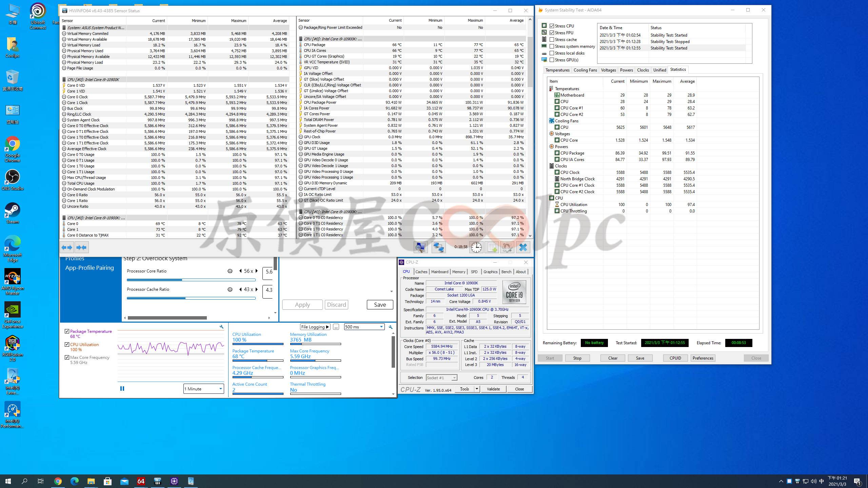Viewport: 868px width, 488px height.
Task: Click HWiNFO log file icon with plus
Action: coord(492,247)
